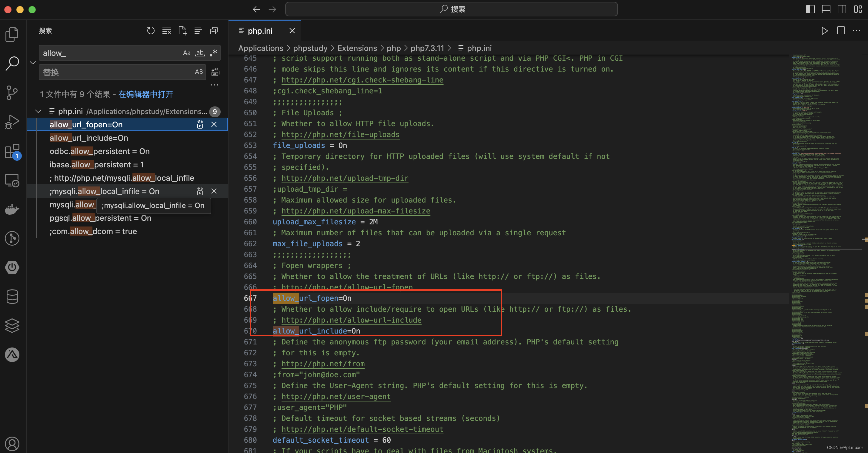Clear all search results

tap(166, 31)
